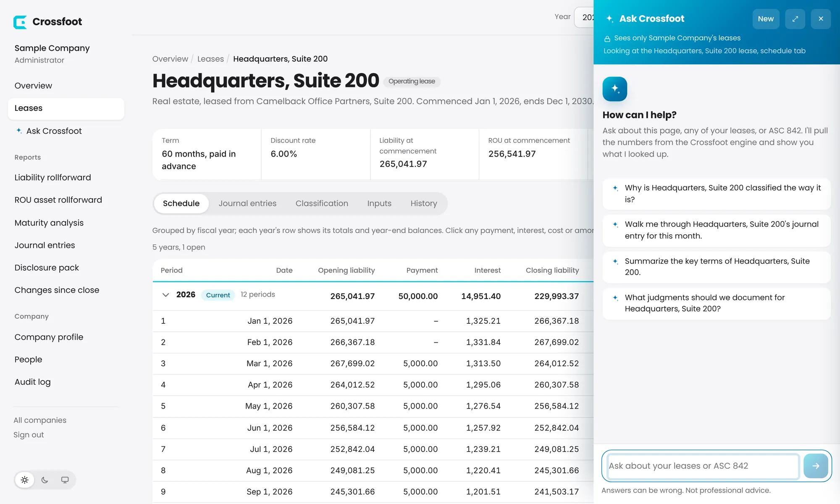Open Journal entries report in sidebar
The width and height of the screenshot is (840, 504).
click(x=45, y=245)
